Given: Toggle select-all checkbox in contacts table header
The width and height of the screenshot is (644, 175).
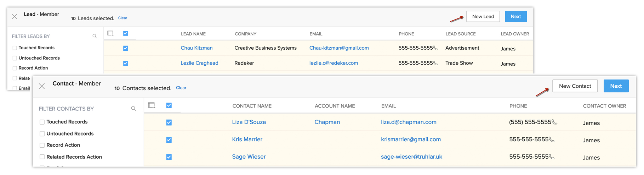Looking at the screenshot, I should [x=169, y=105].
